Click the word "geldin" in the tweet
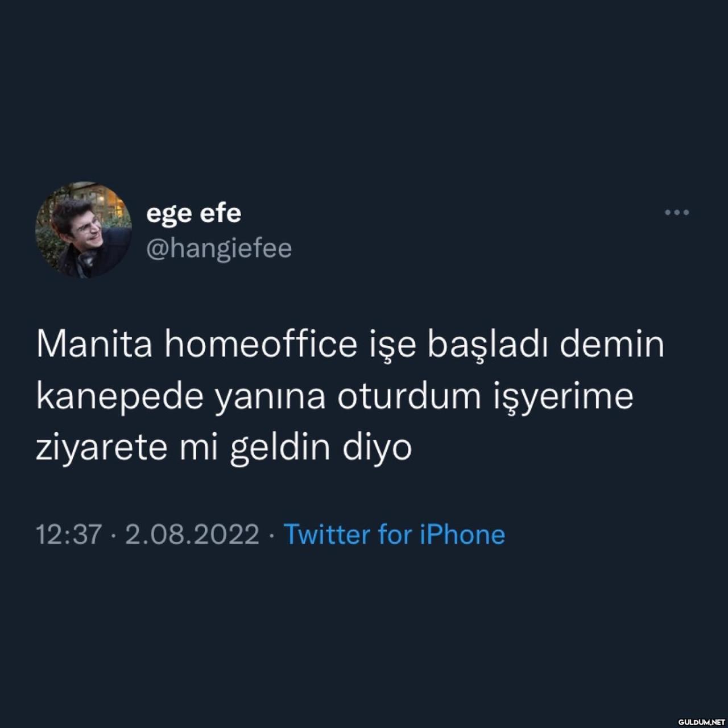Viewport: 728px width, 728px height. [x=280, y=448]
